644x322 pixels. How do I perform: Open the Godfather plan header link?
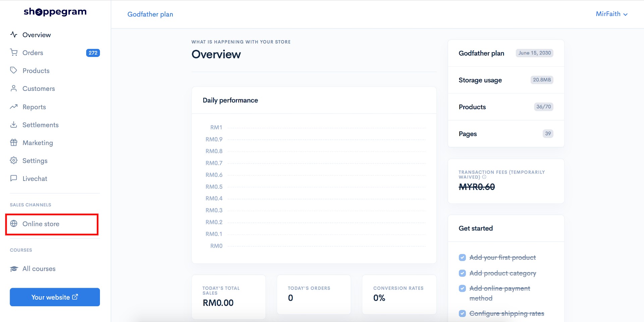(x=150, y=14)
